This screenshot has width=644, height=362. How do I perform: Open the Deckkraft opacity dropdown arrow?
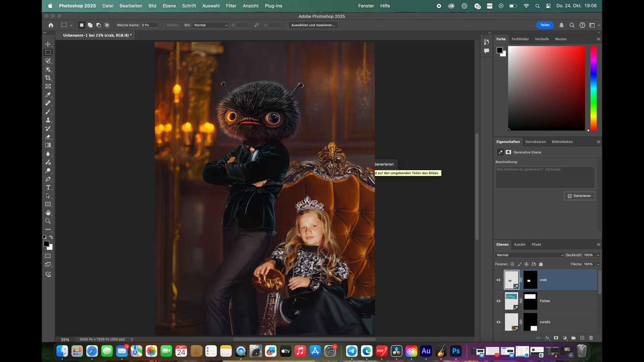598,255
